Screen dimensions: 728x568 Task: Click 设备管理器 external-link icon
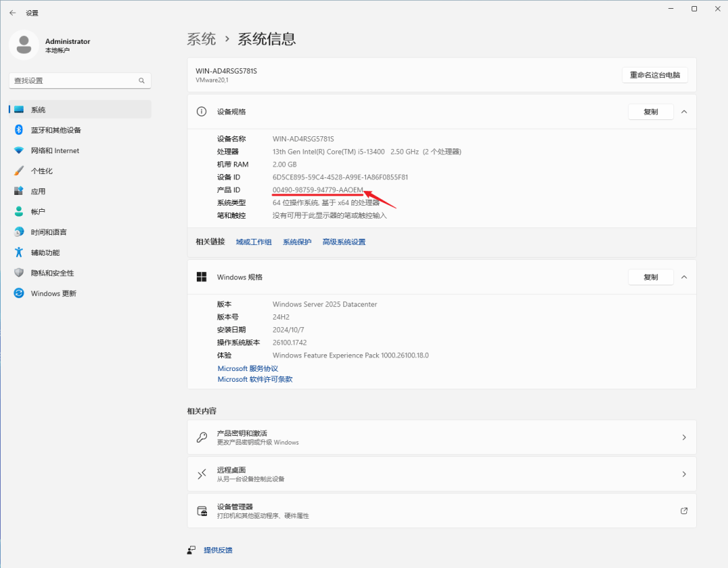684,511
